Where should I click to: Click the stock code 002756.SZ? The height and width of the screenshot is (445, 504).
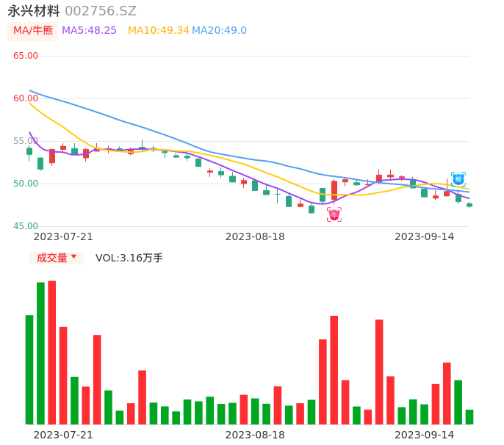[x=101, y=11]
